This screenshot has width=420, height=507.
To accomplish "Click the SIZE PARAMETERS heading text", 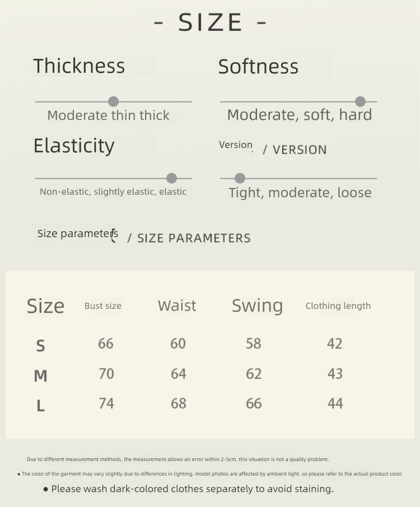I will tap(194, 238).
